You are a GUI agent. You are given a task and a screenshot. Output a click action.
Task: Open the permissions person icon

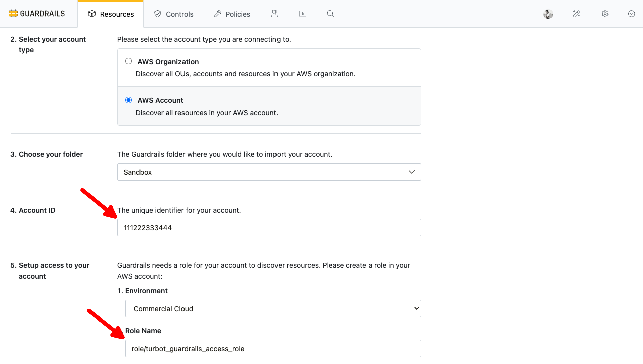click(274, 14)
